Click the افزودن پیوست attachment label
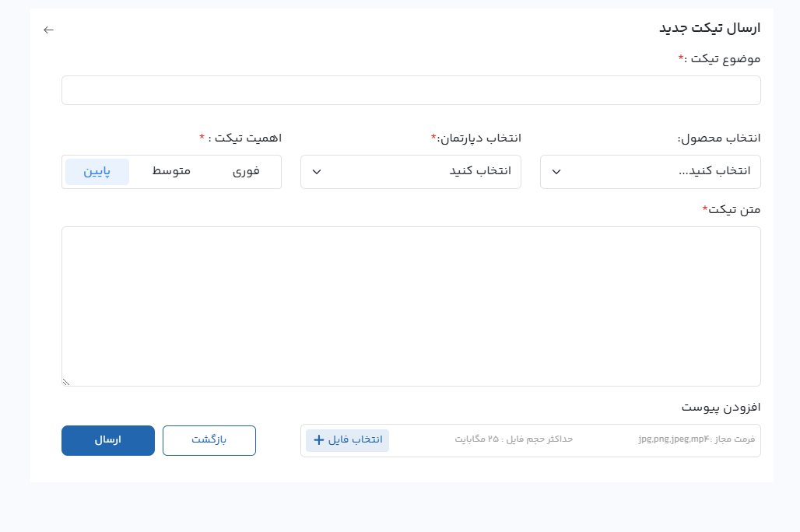 pos(721,408)
